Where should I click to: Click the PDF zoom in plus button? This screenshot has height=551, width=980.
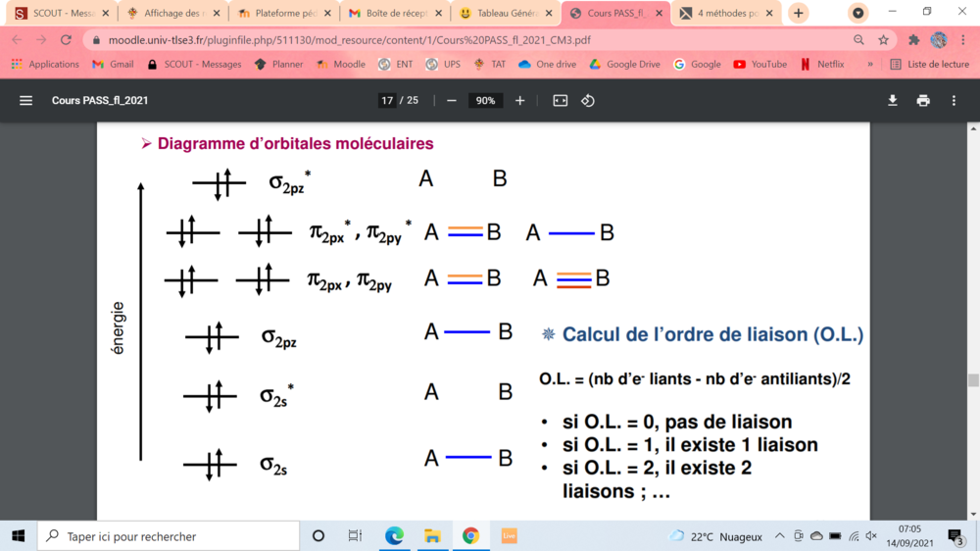click(x=520, y=100)
